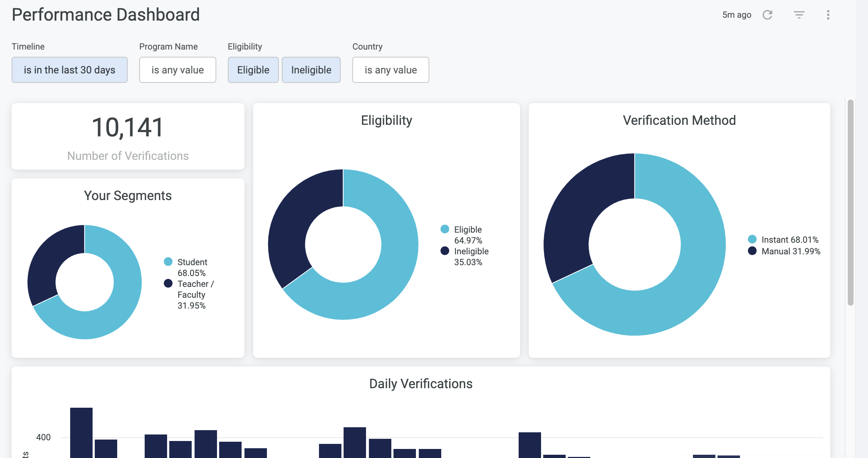Refresh the dashboard data
Viewport: 868px width, 458px height.
point(768,15)
